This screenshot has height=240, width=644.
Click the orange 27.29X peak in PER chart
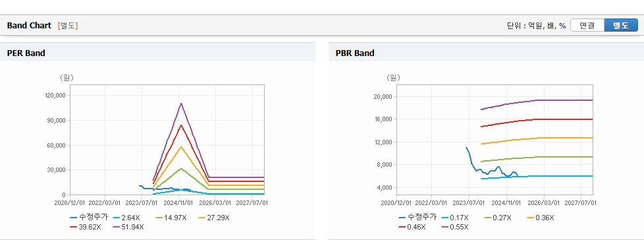click(181, 147)
